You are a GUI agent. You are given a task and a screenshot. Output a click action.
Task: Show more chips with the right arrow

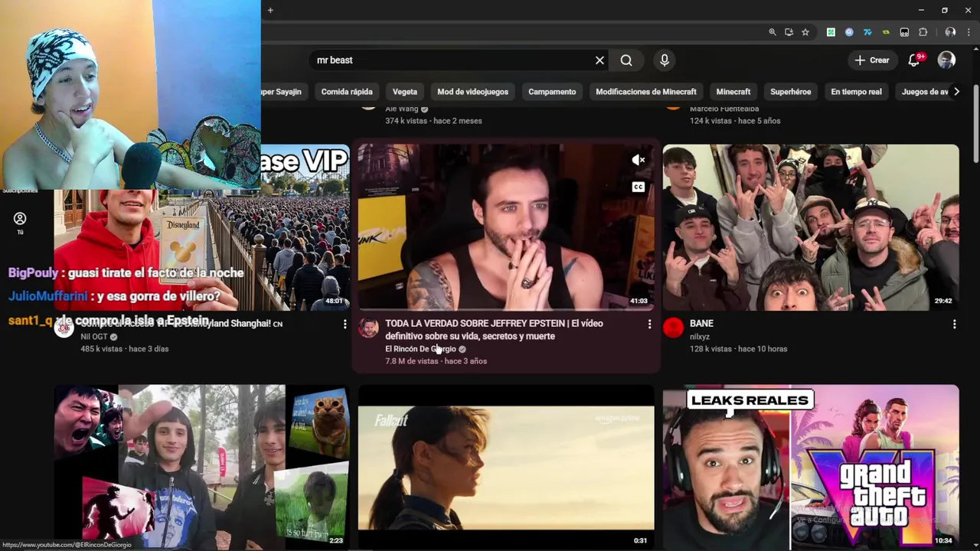pos(956,92)
